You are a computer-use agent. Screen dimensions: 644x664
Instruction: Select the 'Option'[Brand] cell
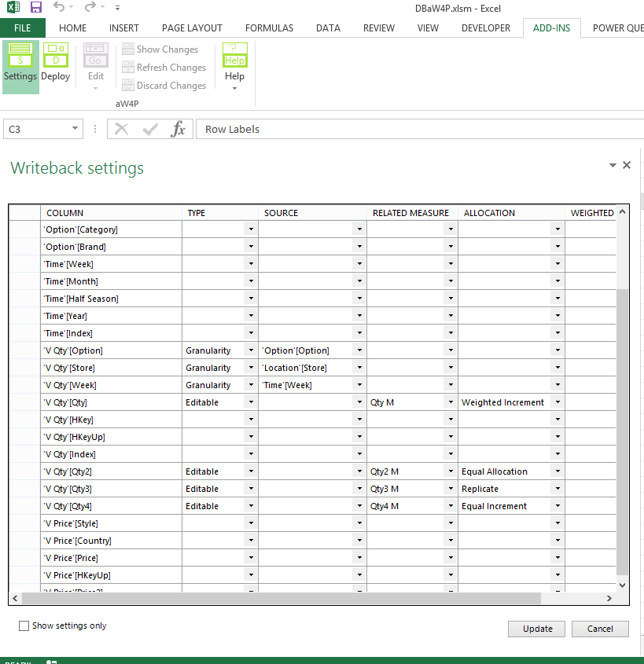[x=111, y=247]
